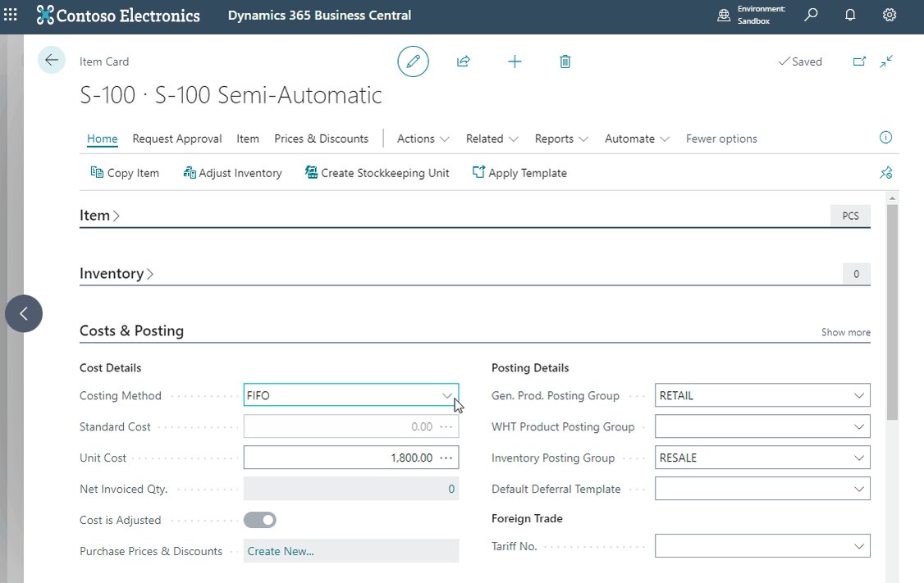Viewport: 924px width, 583px height.
Task: Click the Net Invoiced Qty. value 0
Action: pyautogui.click(x=451, y=489)
